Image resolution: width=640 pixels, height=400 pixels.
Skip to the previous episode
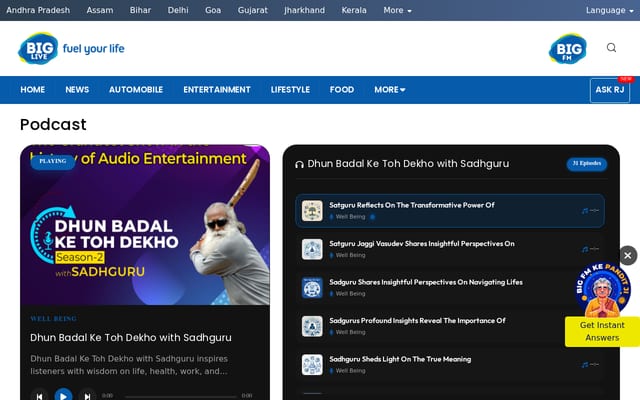pyautogui.click(x=39, y=396)
